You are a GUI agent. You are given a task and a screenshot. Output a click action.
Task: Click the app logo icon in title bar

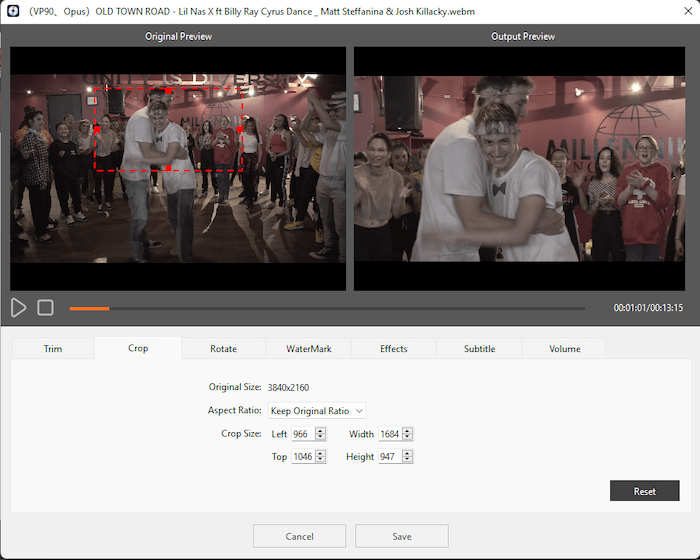point(11,11)
